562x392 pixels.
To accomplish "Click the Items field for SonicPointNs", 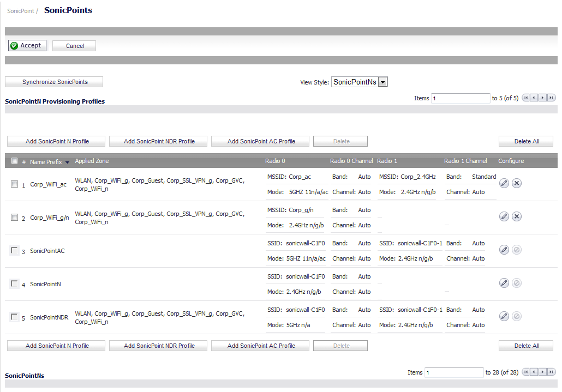I will click(x=454, y=373).
